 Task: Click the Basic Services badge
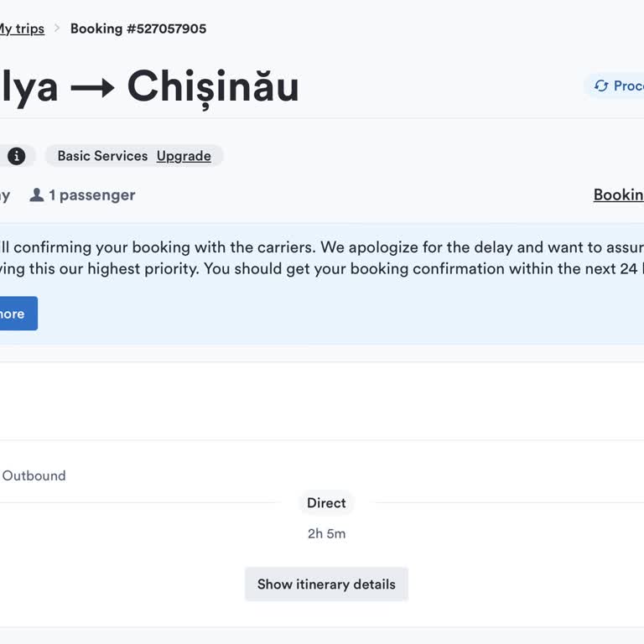coord(134,156)
